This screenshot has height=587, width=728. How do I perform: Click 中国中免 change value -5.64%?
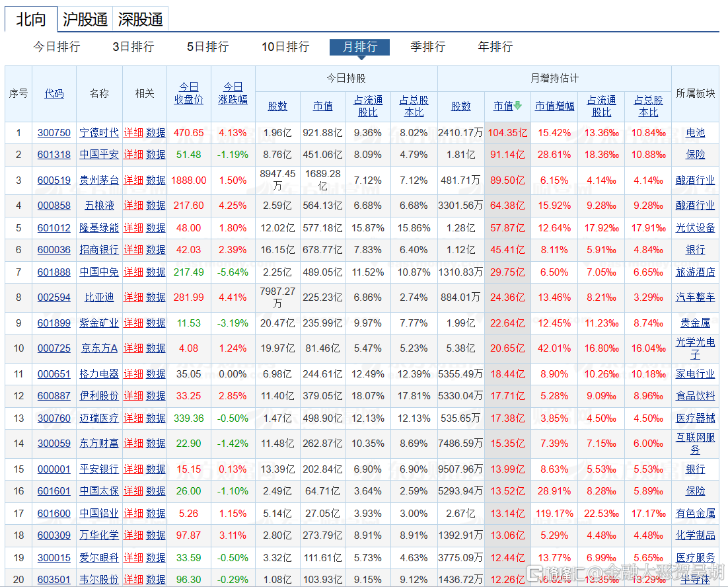click(233, 272)
